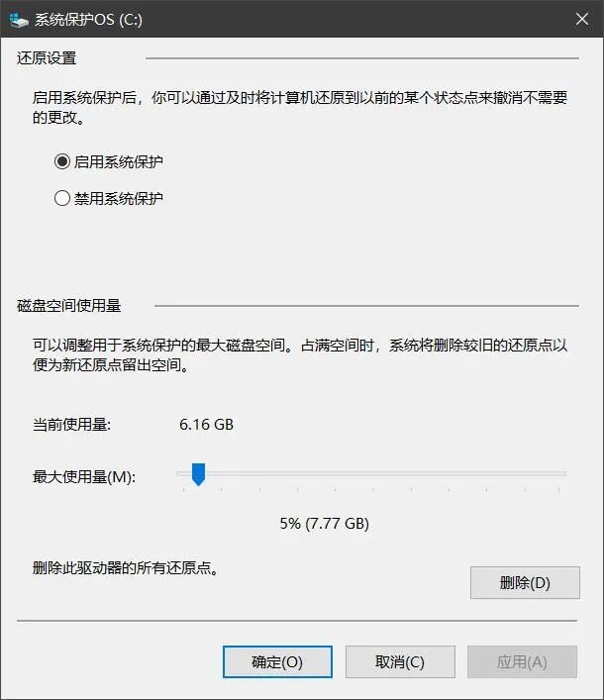
Task: Click the paragraph starting with 启用系统保护后
Action: click(x=300, y=107)
